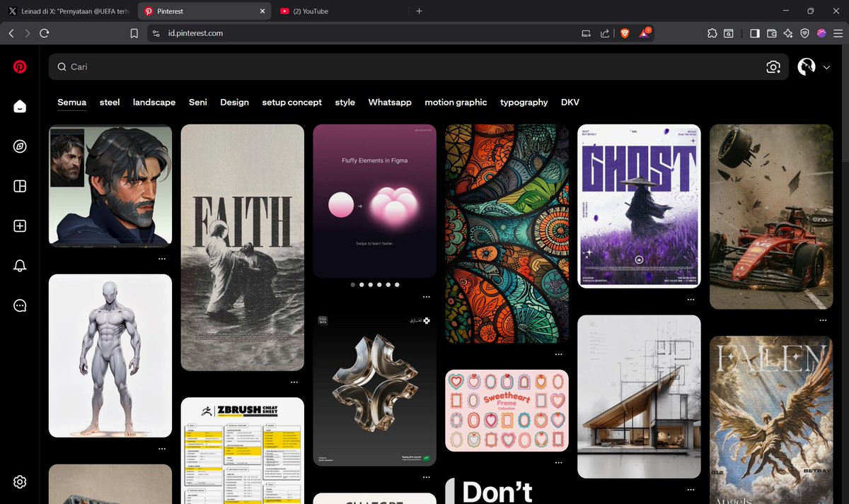
Task: Open the Sweetheart Frame collection pin
Action: 507,411
